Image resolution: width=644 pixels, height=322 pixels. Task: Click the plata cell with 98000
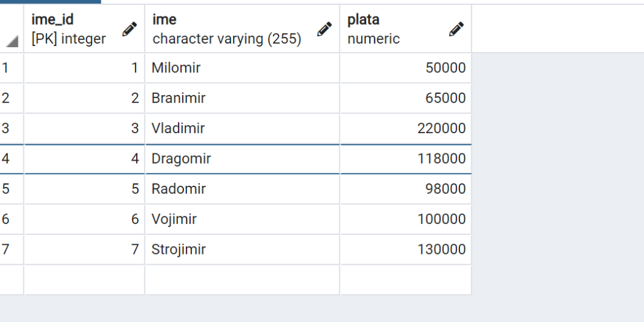pos(406,189)
